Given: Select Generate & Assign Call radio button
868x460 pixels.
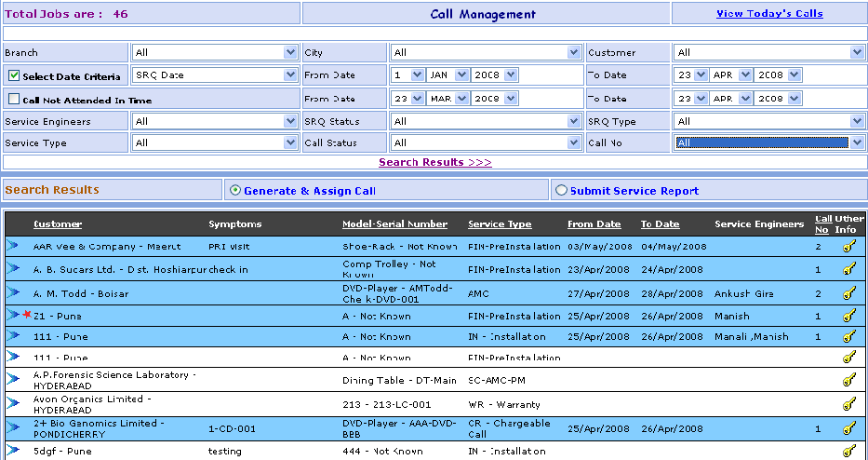Looking at the screenshot, I should [x=235, y=191].
